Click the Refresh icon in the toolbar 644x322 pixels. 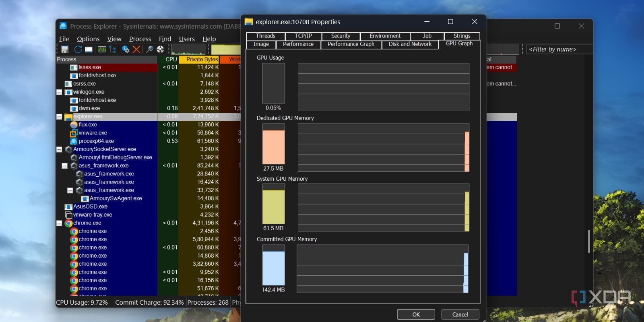[78, 49]
